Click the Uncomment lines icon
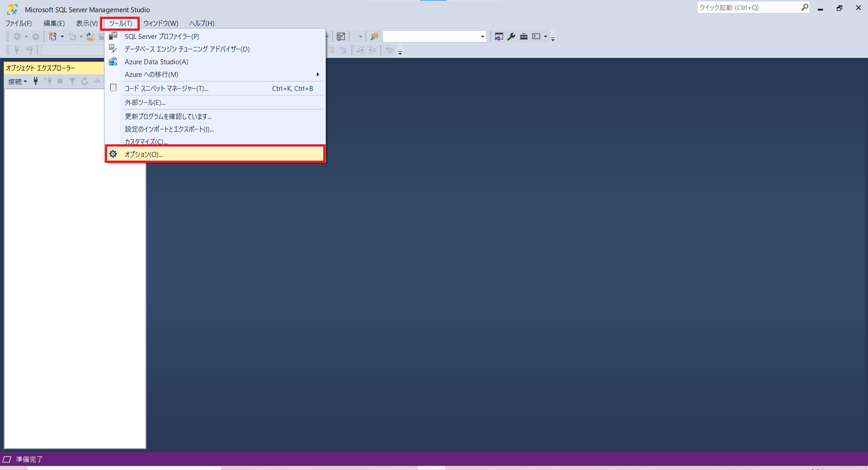Image resolution: width=868 pixels, height=470 pixels. 343,50
